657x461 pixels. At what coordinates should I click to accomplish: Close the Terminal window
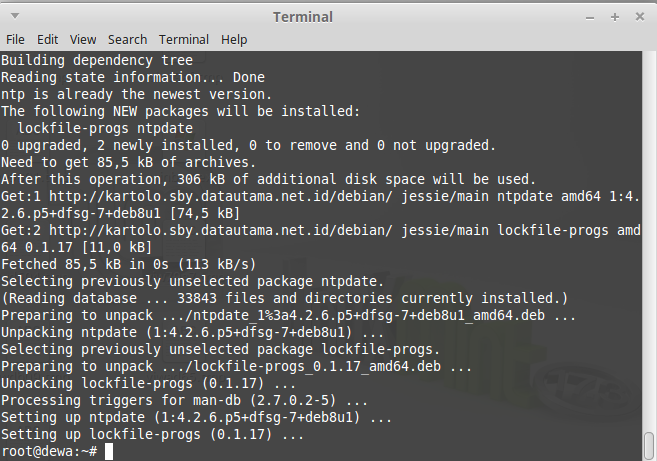pyautogui.click(x=640, y=17)
